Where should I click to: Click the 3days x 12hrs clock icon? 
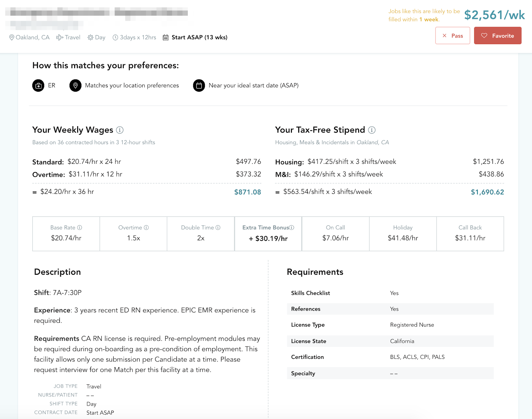[115, 38]
